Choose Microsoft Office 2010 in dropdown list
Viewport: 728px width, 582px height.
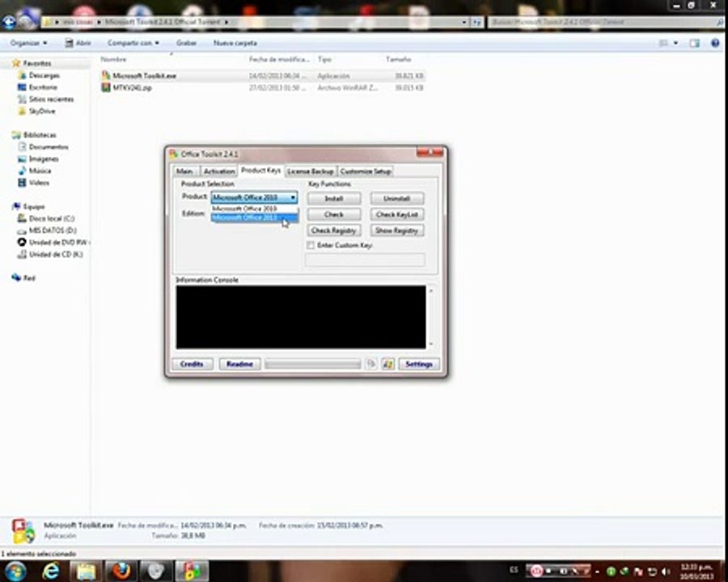(x=254, y=209)
